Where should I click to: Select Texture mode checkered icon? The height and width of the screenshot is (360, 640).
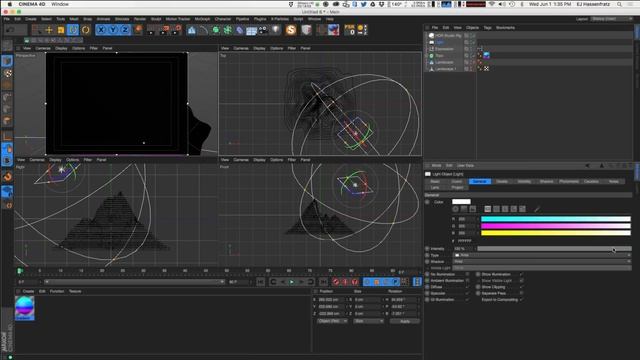point(7,73)
